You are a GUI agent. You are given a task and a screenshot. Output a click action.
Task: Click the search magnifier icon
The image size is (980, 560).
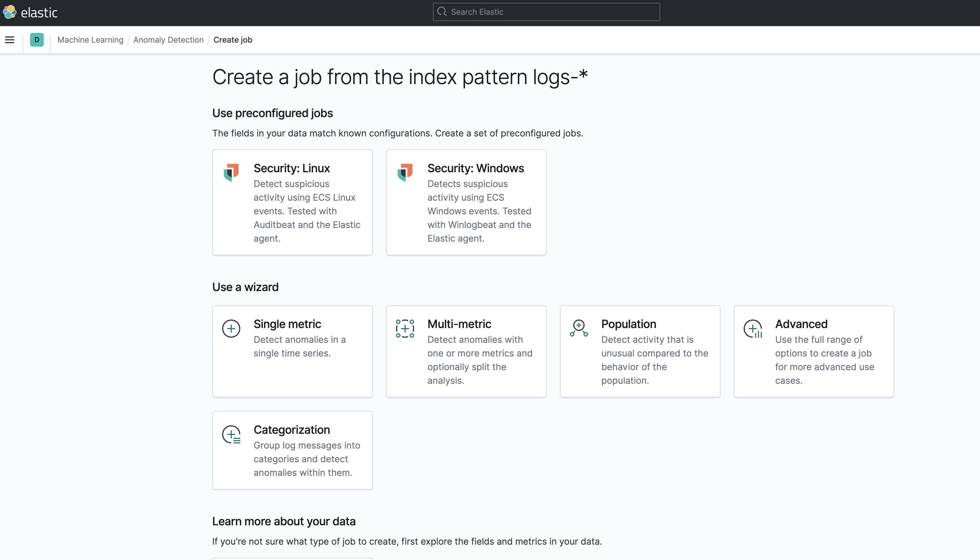pos(442,12)
